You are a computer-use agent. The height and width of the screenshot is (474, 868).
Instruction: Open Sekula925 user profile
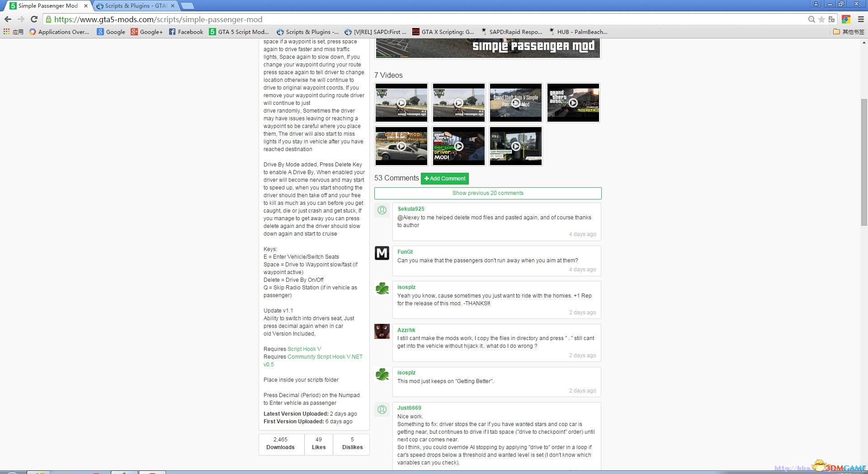click(411, 209)
